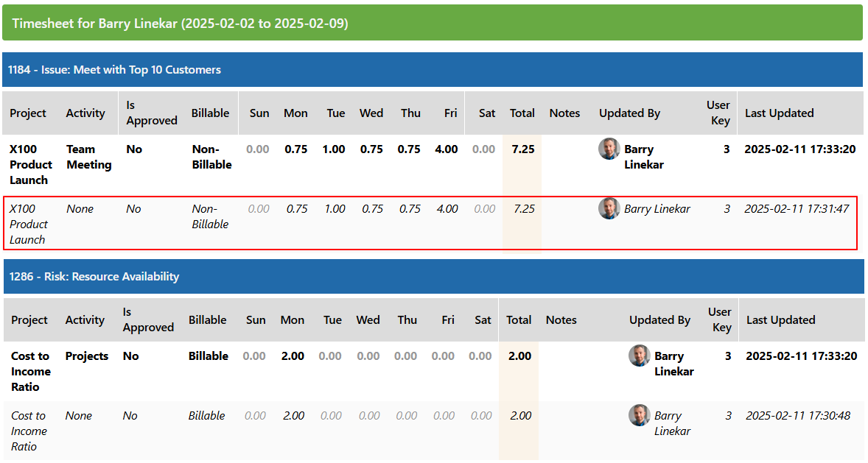Click avatar in italic Cost to Income row
The height and width of the screenshot is (463, 868).
[639, 415]
